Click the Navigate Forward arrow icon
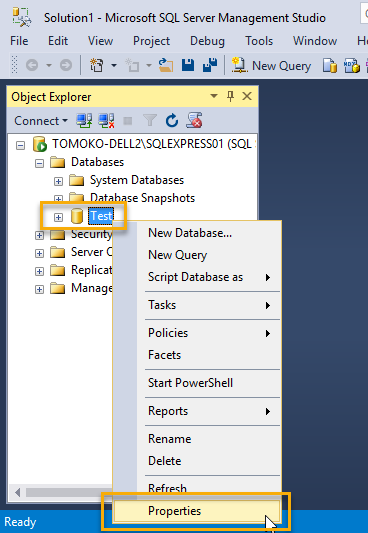This screenshot has width=368, height=533. [66, 65]
